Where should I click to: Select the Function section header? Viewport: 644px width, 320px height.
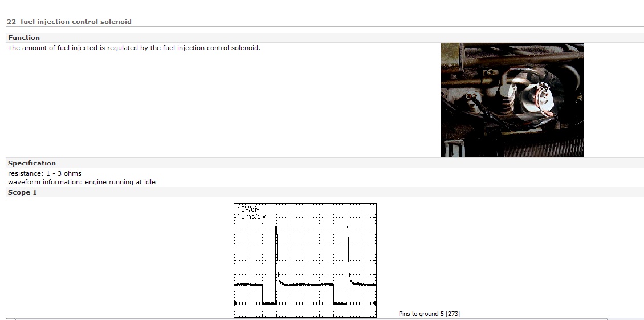click(24, 38)
